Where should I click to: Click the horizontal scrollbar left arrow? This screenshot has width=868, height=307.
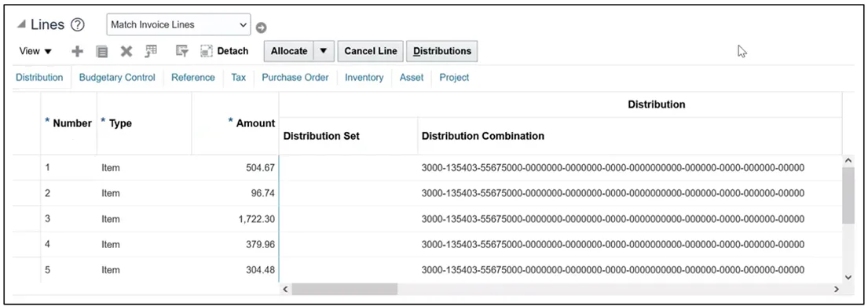pyautogui.click(x=285, y=289)
